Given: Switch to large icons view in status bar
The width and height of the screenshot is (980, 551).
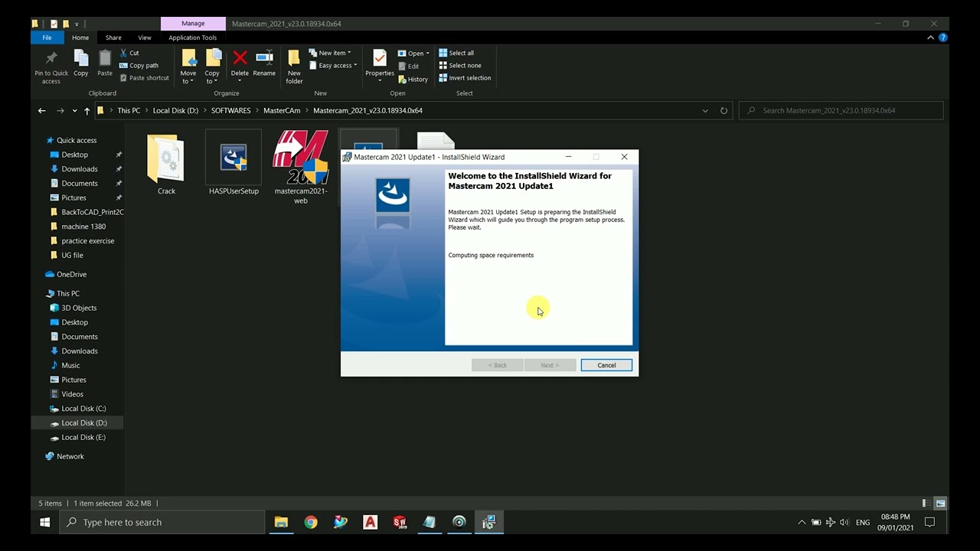Looking at the screenshot, I should click(940, 503).
